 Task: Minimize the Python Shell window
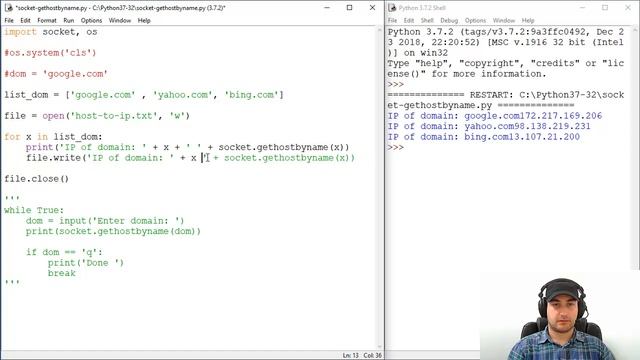[x=582, y=8]
